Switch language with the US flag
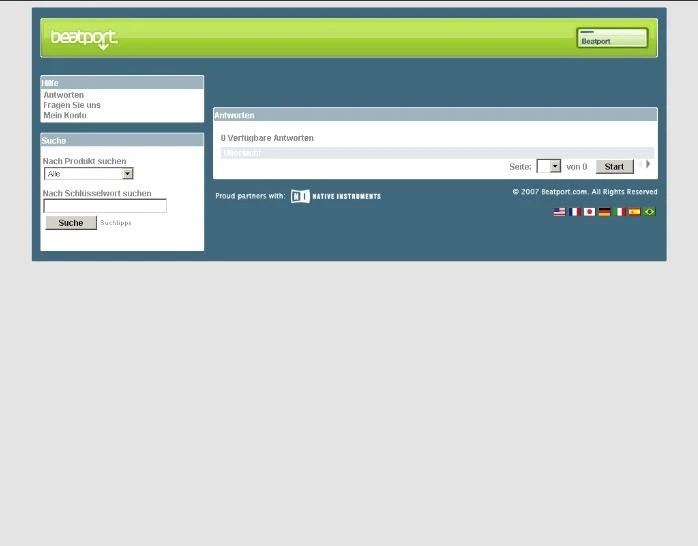698x546 pixels. coord(559,212)
